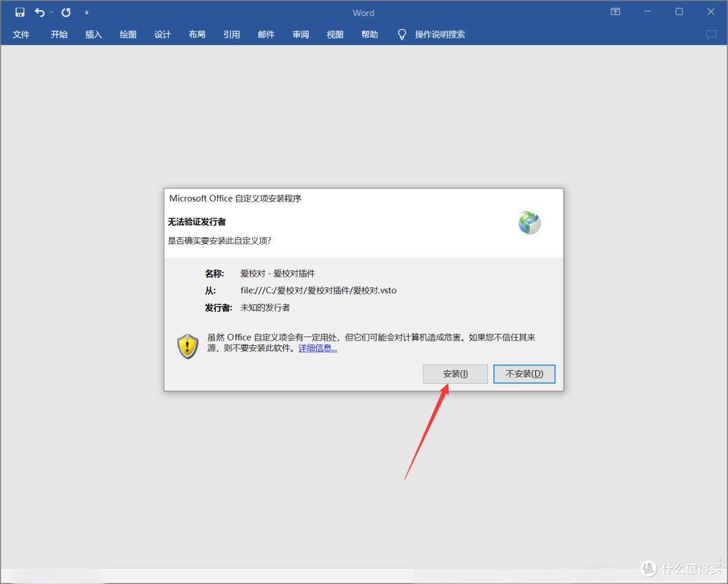Open the 详细信息... link

(x=317, y=348)
